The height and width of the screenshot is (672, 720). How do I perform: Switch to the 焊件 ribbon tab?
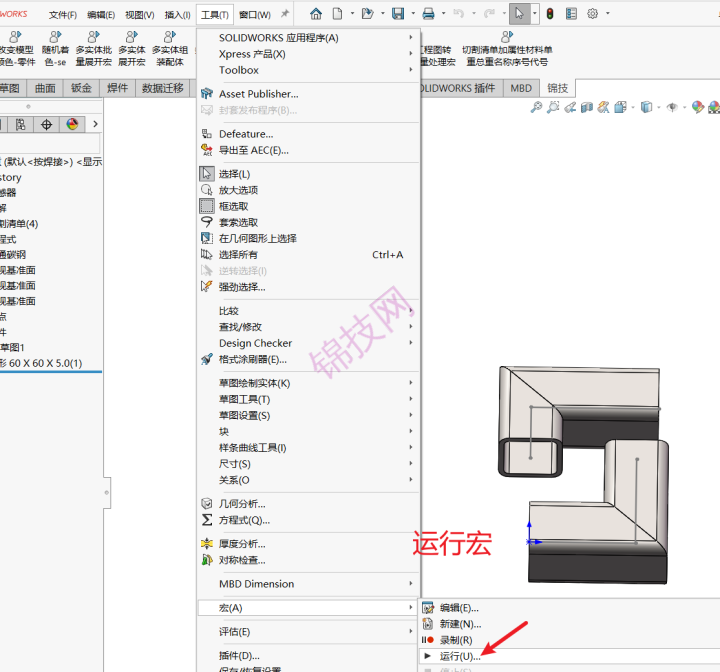[117, 88]
